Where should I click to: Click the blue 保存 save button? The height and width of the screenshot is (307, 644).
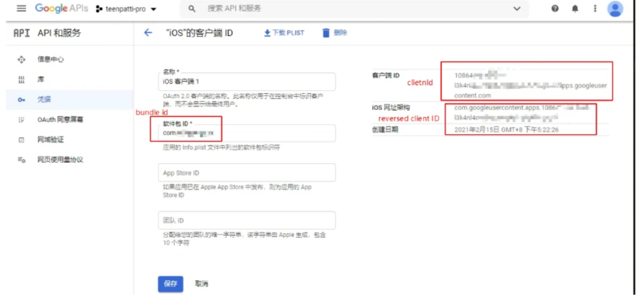click(170, 284)
